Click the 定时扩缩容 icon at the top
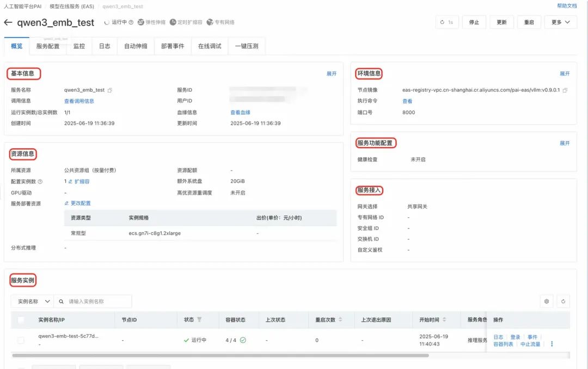The image size is (588, 369). click(173, 22)
